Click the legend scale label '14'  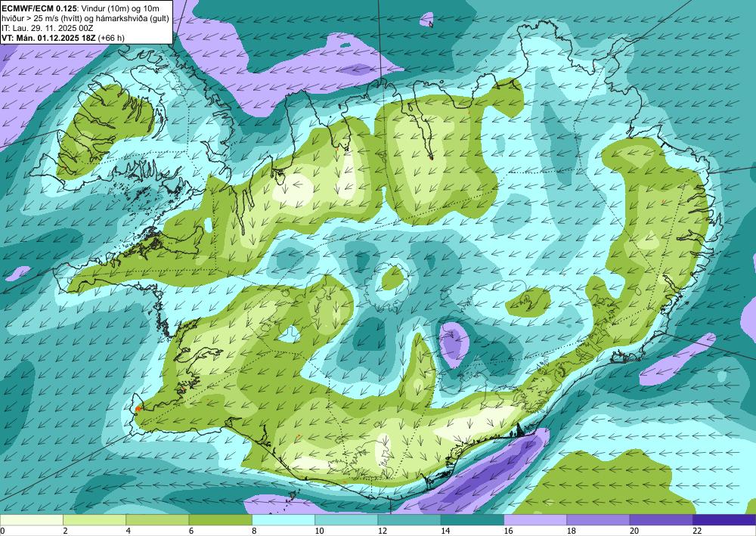pos(445,531)
